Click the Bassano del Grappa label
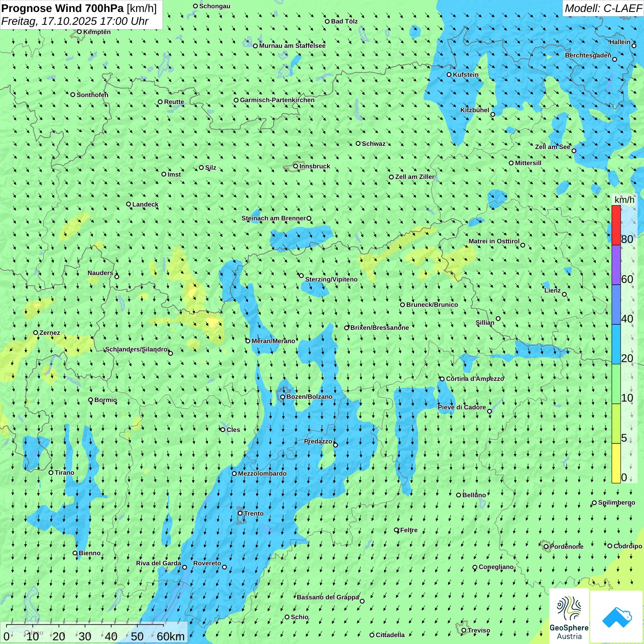The width and height of the screenshot is (644, 644). tap(328, 597)
